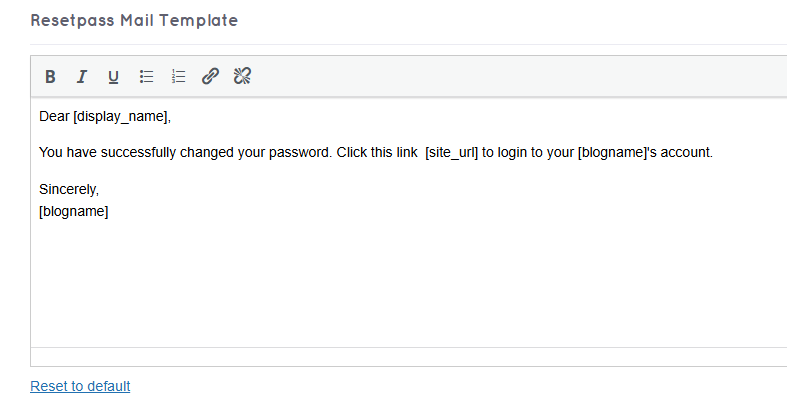Click the [blogname] signature line
Image resolution: width=787 pixels, height=406 pixels.
73,211
